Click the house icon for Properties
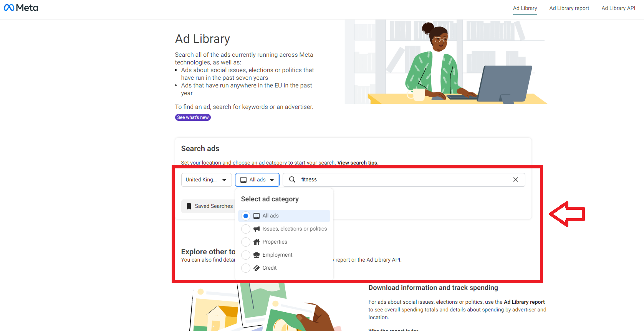This screenshot has width=644, height=331. point(257,242)
